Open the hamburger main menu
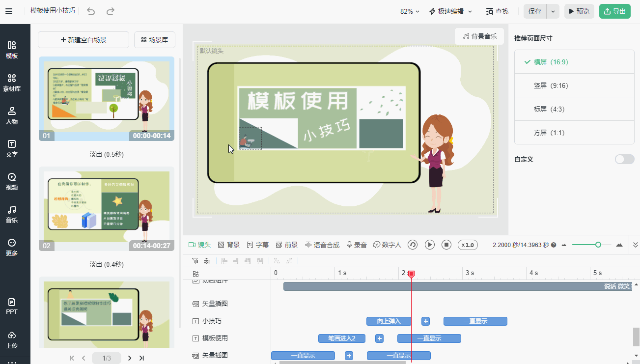This screenshot has height=364, width=640. [9, 11]
